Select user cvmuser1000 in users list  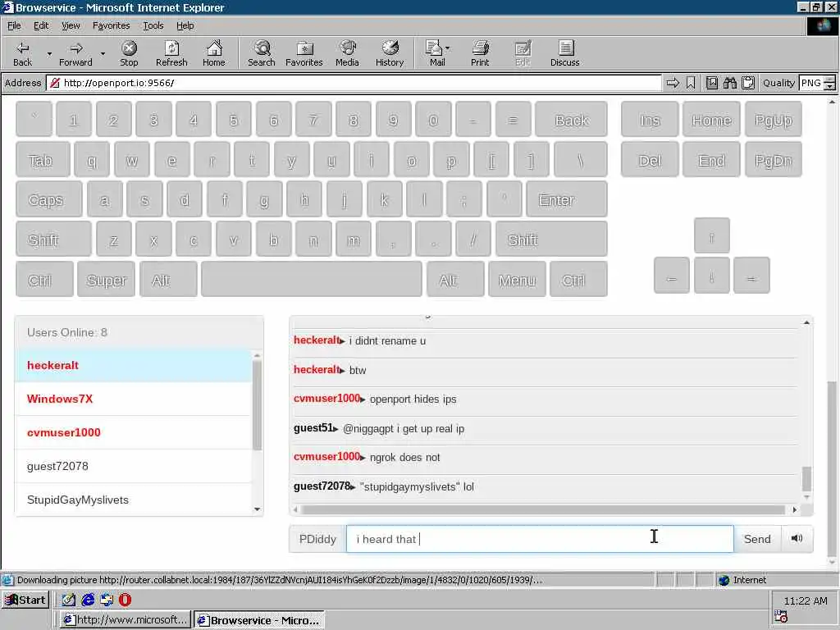click(134, 433)
